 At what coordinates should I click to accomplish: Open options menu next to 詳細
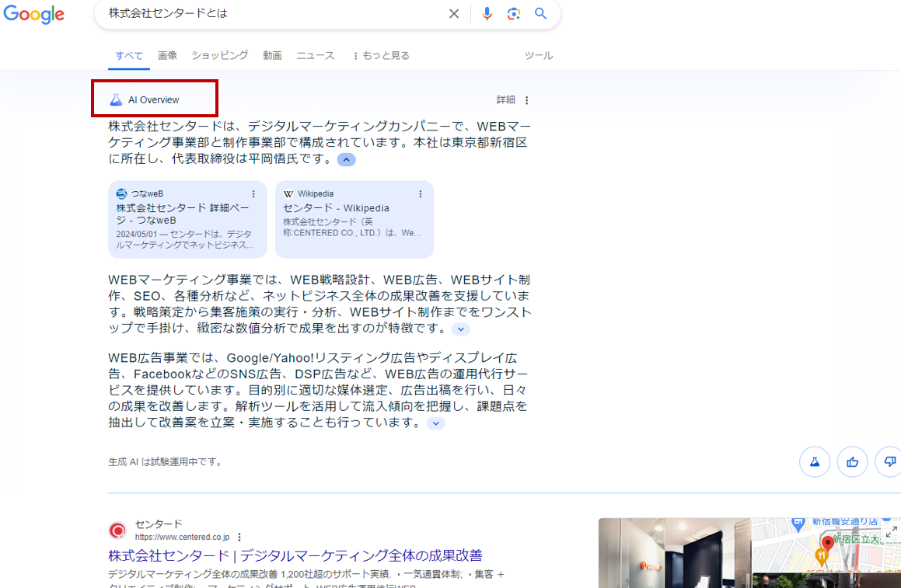(527, 99)
